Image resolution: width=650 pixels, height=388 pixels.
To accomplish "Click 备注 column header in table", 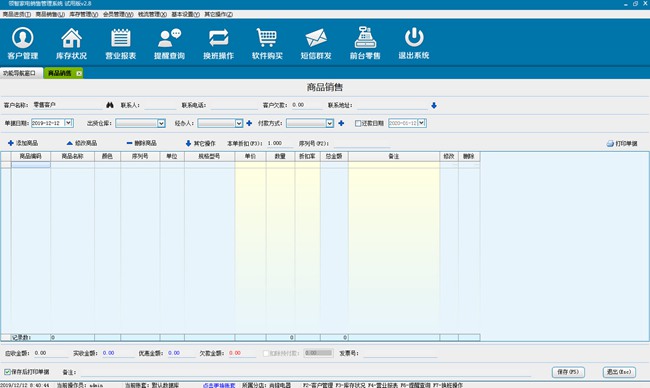I will (x=394, y=156).
